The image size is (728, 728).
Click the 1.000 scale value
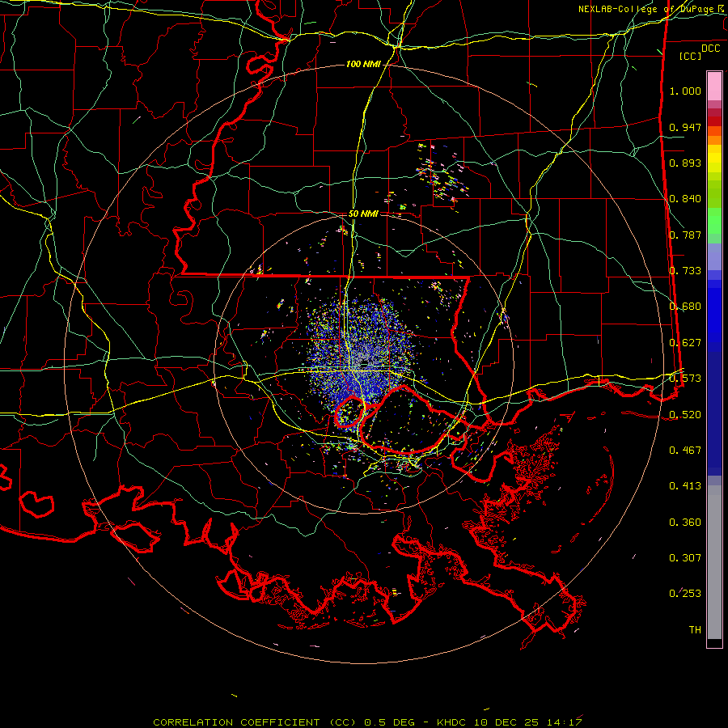click(685, 91)
